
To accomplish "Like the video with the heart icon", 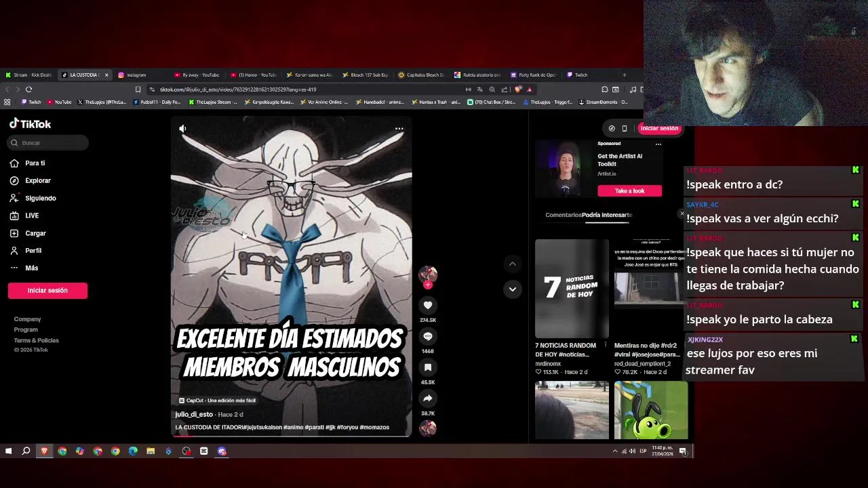I will coord(428,306).
